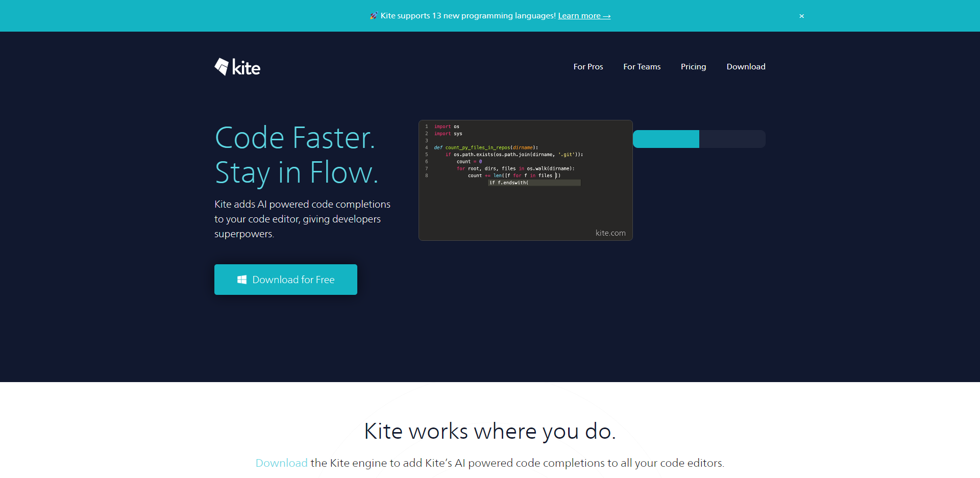Switch to the dark inactive half of the demo toggle
The height and width of the screenshot is (478, 980).
point(732,139)
